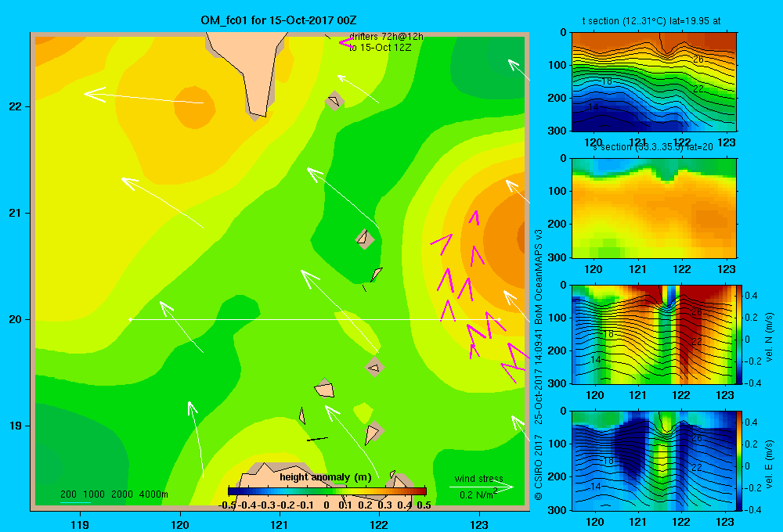783x532 pixels.
Task: Click contour label 14 in temperature section
Action: (x=594, y=107)
